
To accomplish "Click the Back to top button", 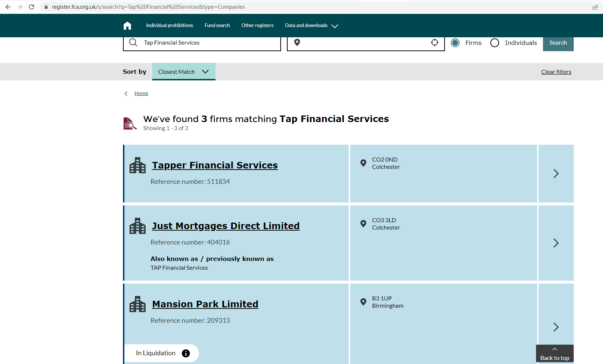I will coord(555,354).
